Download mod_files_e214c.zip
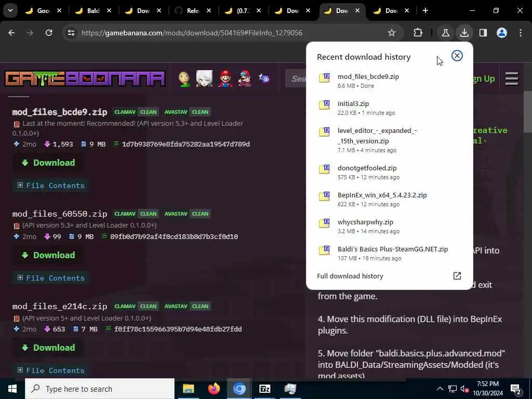 pos(48,348)
